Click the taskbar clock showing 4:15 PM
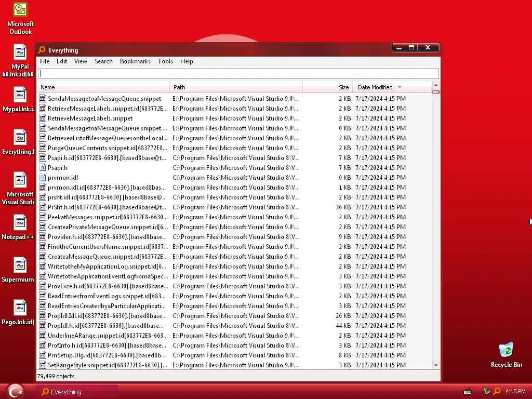Screen dimensions: 532x399 [515, 392]
